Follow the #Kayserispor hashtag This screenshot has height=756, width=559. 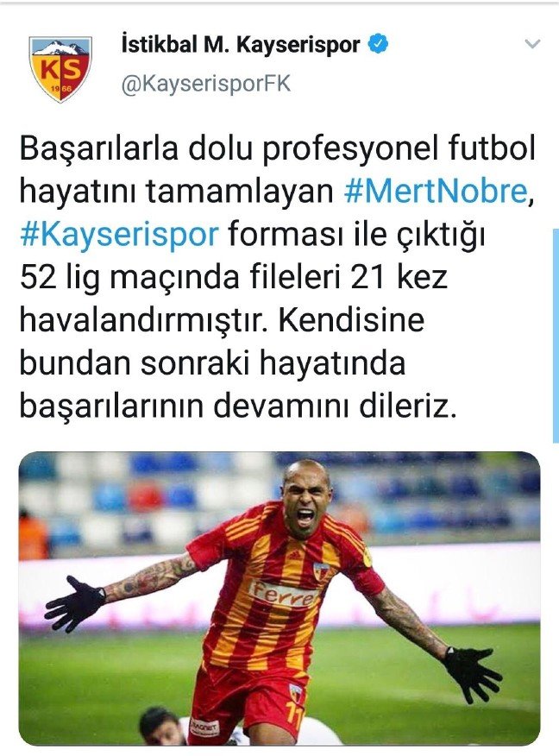[120, 235]
